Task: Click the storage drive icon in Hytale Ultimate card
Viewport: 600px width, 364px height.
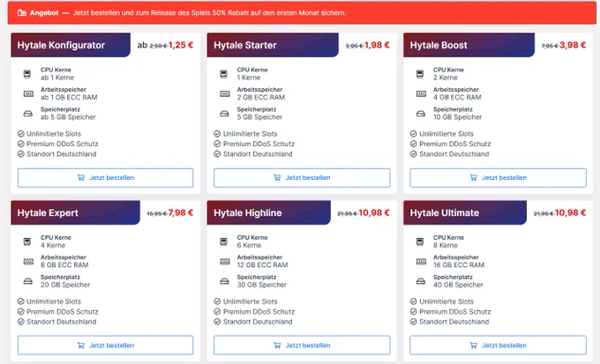Action: point(421,281)
